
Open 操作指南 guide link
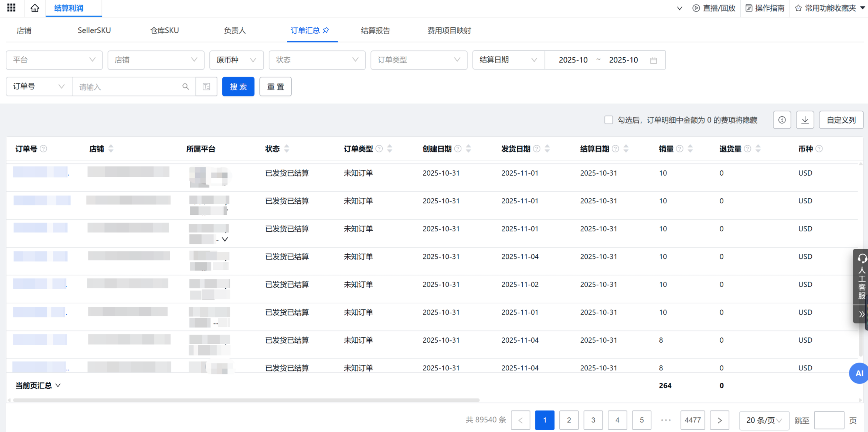tap(765, 8)
